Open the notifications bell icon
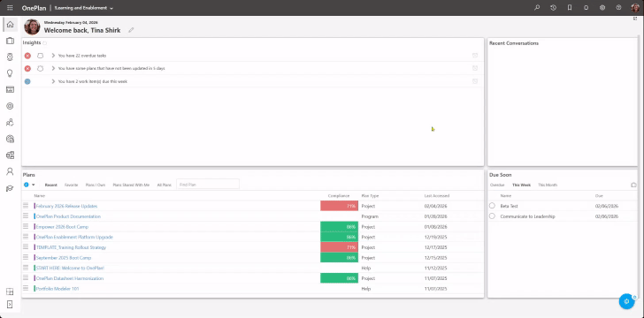This screenshot has height=318, width=644. click(x=586, y=8)
